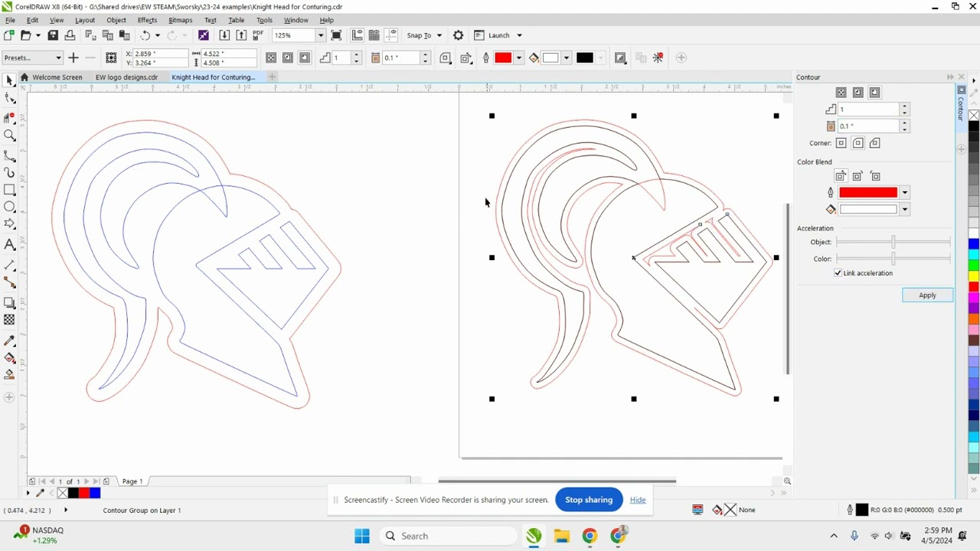Pick blue swatch in right color palette
The width and height of the screenshot is (980, 551).
coord(974,244)
